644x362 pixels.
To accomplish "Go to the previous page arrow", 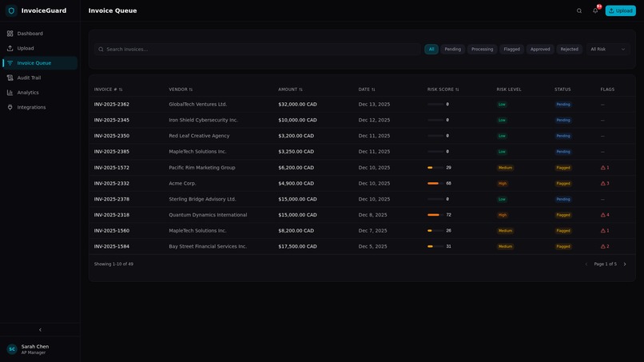I will 586,265.
